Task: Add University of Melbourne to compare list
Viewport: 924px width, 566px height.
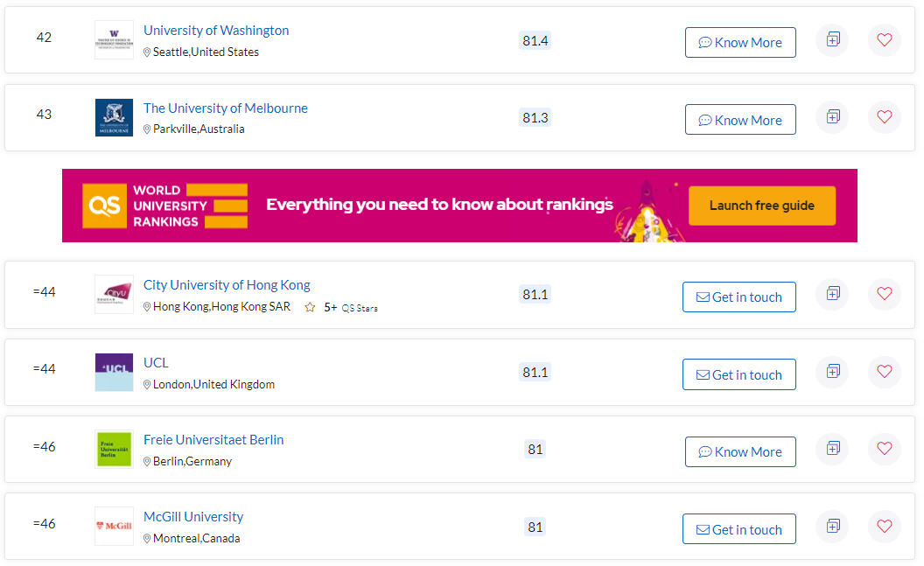Action: 832,117
